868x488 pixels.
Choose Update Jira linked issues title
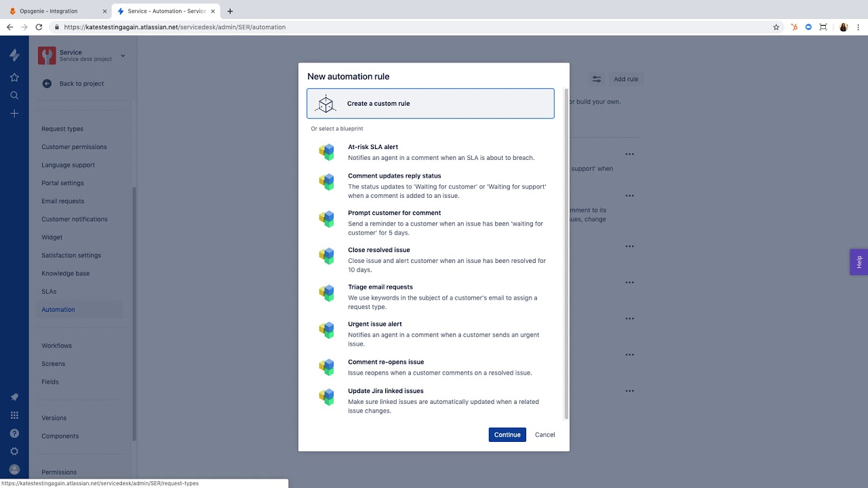(x=386, y=391)
